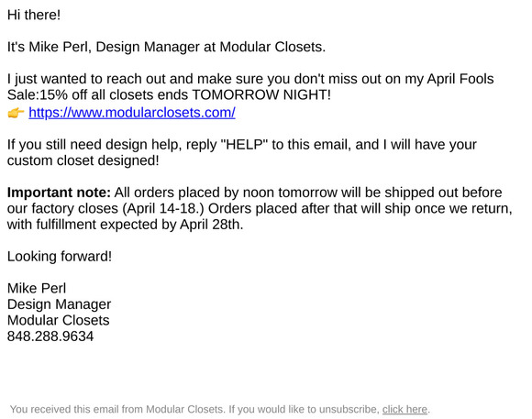The height and width of the screenshot is (419, 532).
Task: Click the 'TOMORROW NIGHT!' text
Action: [261, 94]
